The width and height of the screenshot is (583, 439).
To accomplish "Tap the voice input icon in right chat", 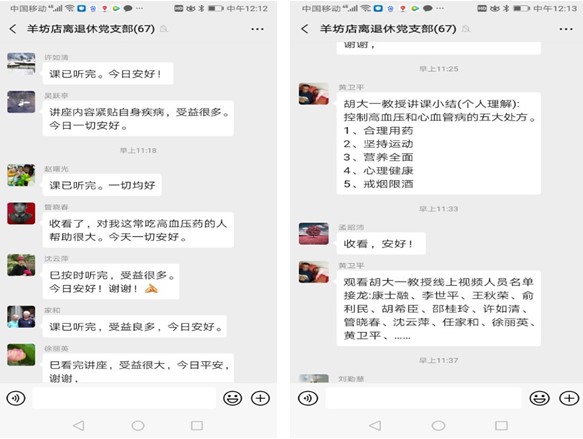I will (x=308, y=398).
